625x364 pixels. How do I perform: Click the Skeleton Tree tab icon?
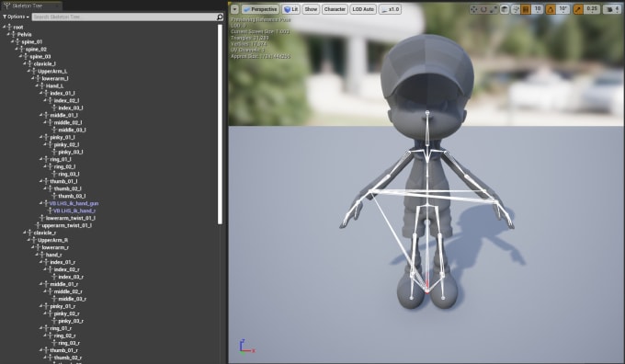pyautogui.click(x=6, y=6)
